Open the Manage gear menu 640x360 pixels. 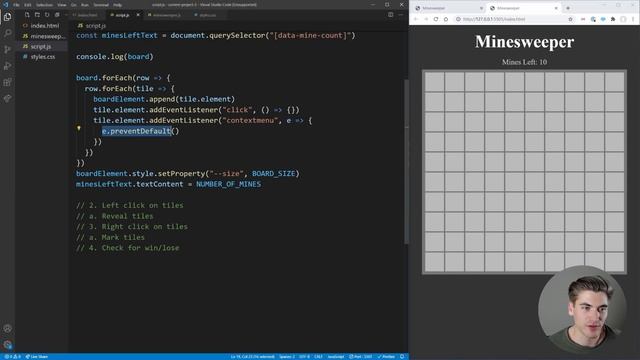point(7,344)
